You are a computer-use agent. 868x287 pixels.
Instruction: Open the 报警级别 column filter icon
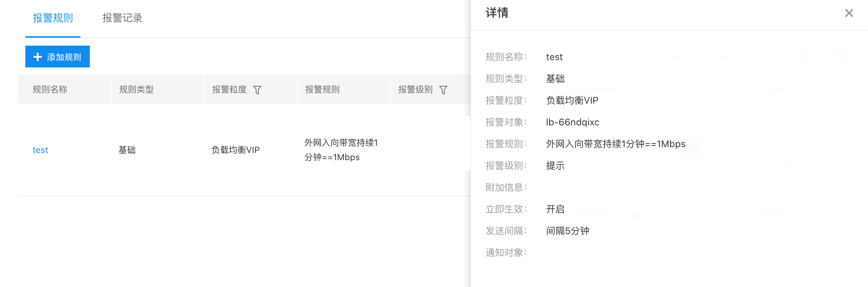point(443,90)
